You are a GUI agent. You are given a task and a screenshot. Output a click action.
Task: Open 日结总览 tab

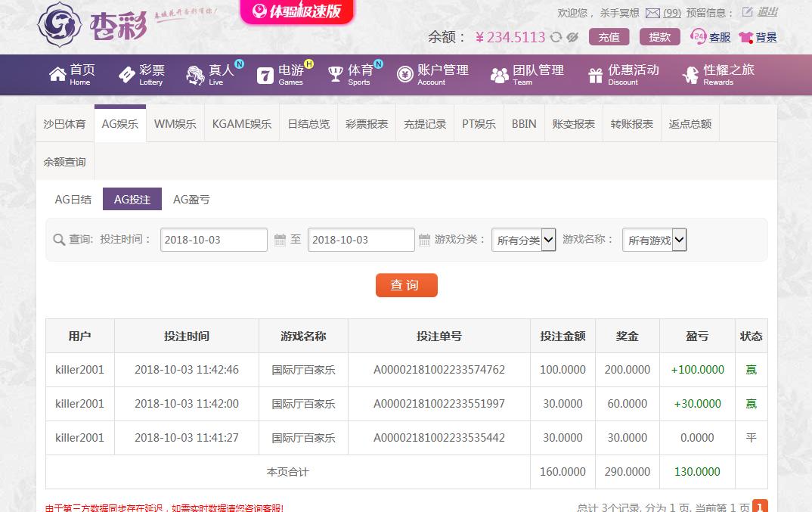308,124
